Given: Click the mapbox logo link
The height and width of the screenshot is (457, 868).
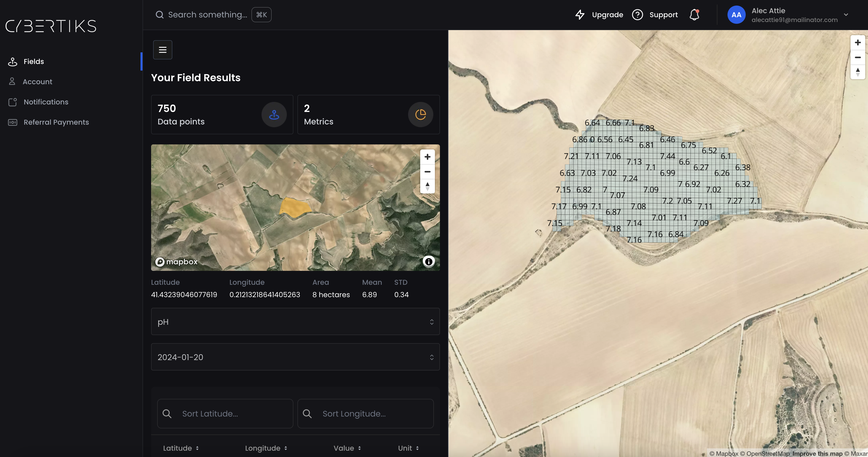Looking at the screenshot, I should 177,262.
